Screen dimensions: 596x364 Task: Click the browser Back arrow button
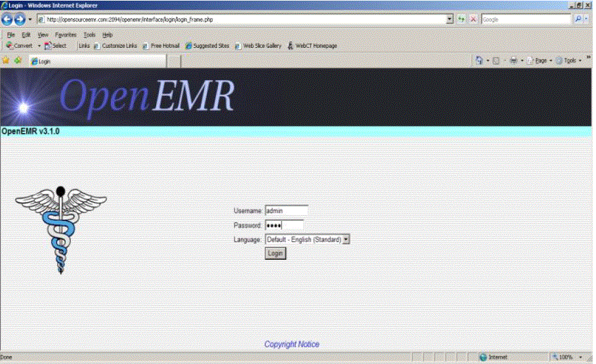click(9, 20)
